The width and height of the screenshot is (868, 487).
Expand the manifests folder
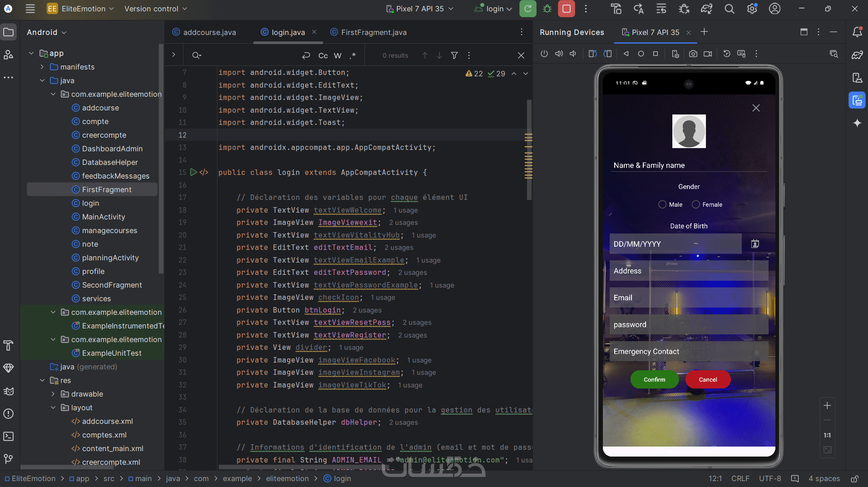tap(42, 67)
